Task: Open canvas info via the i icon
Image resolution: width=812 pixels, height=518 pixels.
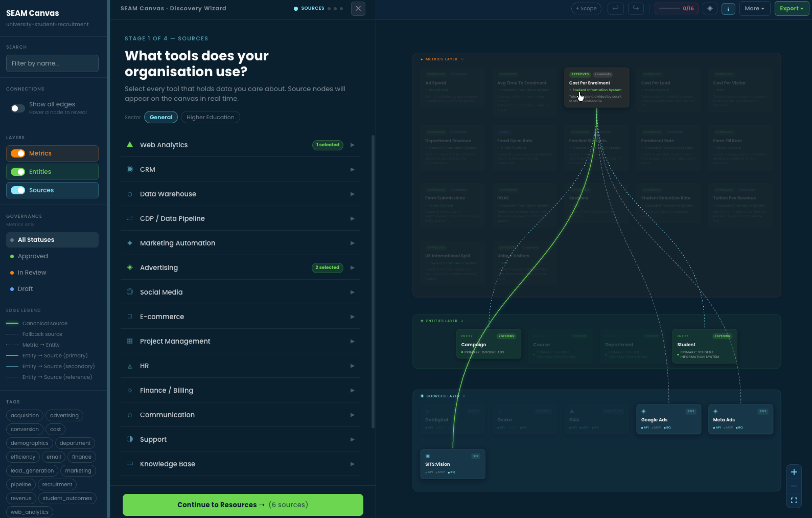Action: pos(728,9)
